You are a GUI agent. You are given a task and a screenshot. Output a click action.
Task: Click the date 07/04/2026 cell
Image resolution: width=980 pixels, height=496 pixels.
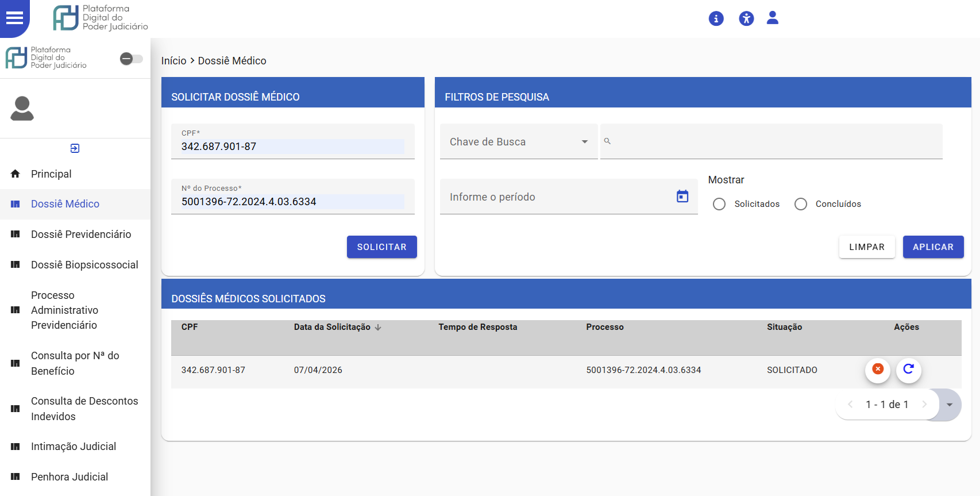318,370
